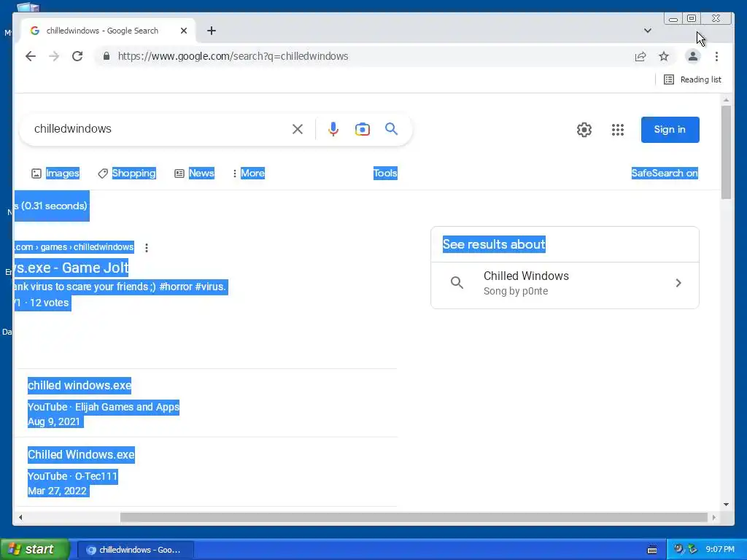Click the vertical scrollbar thumb

coord(726,152)
